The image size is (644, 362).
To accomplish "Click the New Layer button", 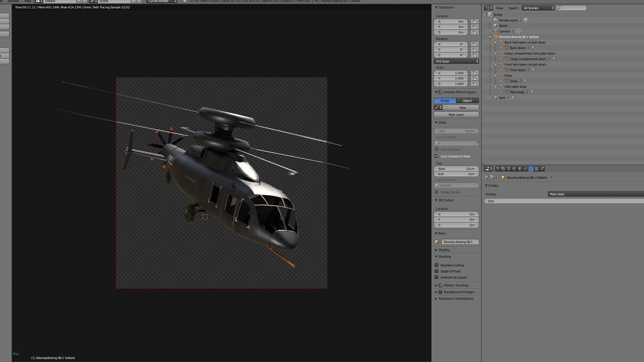I will [x=456, y=115].
